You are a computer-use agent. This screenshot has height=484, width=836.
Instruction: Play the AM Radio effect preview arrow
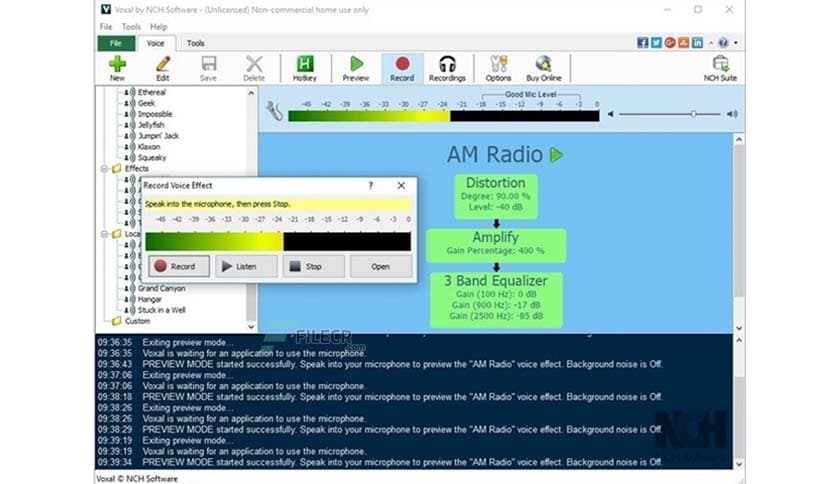(556, 155)
